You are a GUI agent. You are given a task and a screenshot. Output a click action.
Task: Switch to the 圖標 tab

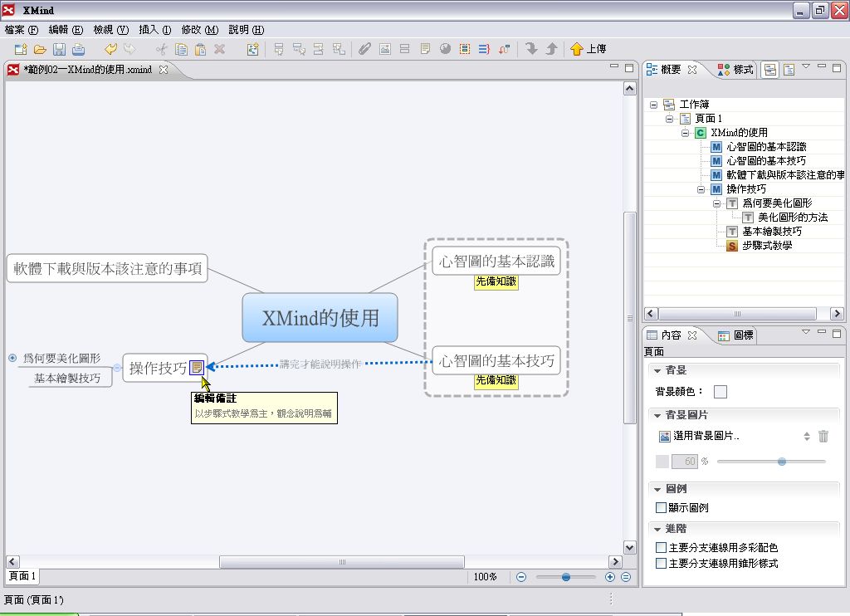735,335
